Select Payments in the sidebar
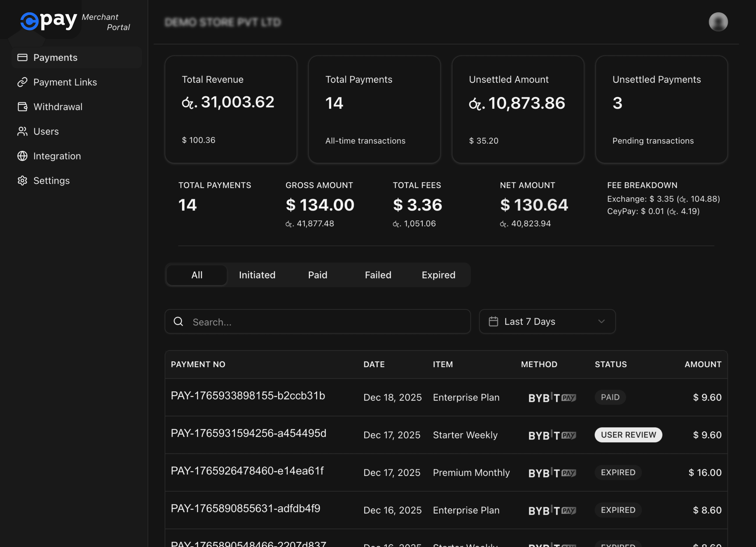Viewport: 756px width, 547px height. coord(55,57)
